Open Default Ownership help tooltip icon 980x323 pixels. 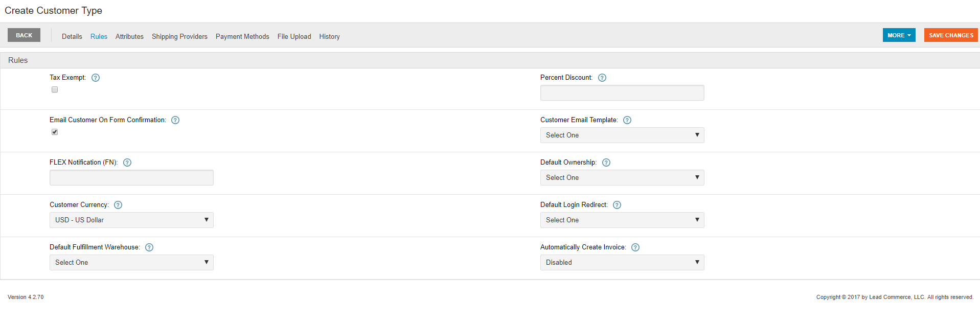coord(606,163)
